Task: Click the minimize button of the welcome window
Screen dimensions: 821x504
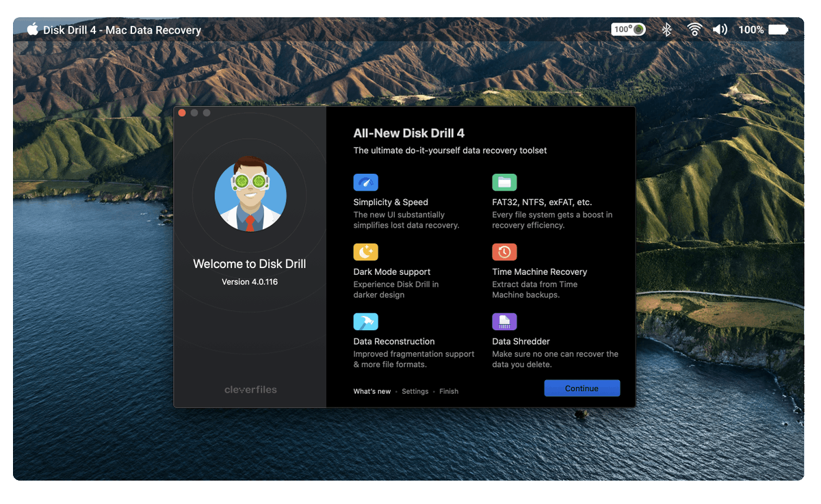Action: point(194,113)
